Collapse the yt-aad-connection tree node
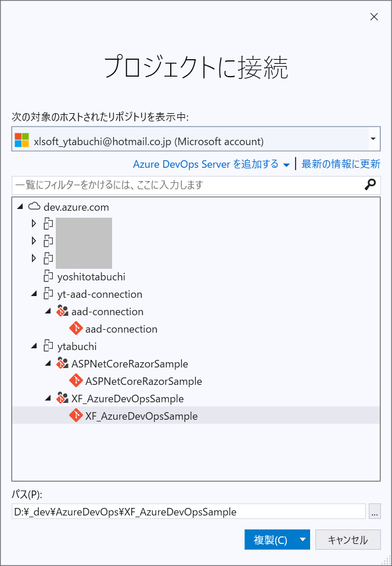The height and width of the screenshot is (566, 392). (34, 294)
